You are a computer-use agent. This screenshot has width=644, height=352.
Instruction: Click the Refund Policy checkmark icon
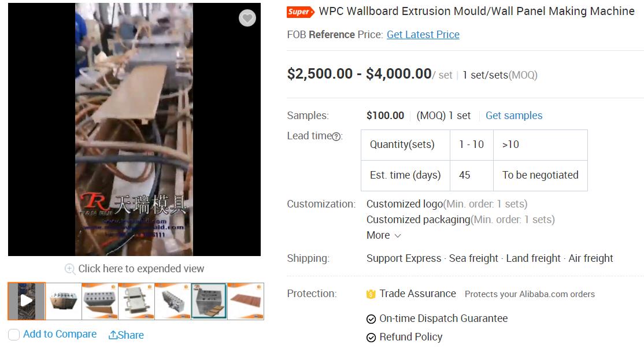[371, 338]
